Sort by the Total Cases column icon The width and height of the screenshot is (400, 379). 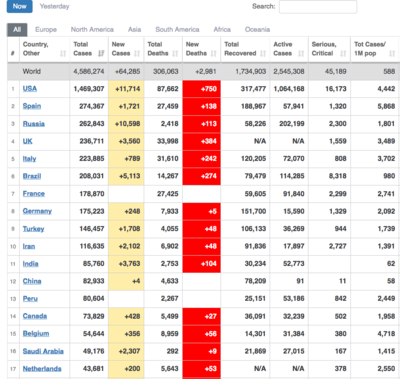tap(101, 53)
